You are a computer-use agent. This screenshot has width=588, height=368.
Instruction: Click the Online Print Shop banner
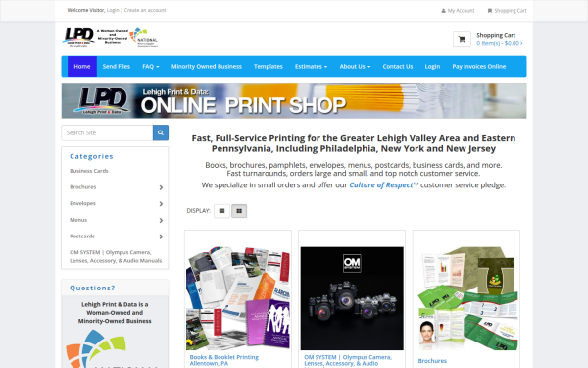(294, 101)
